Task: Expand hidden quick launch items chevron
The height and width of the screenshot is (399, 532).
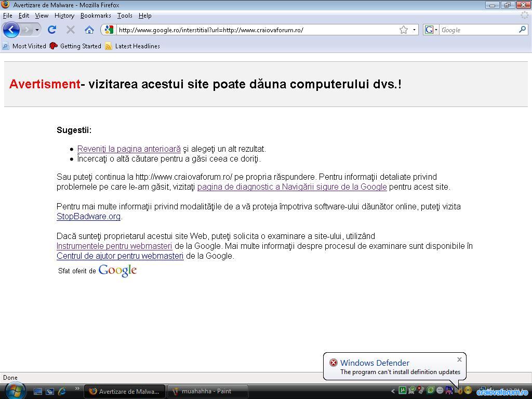Action: [77, 389]
